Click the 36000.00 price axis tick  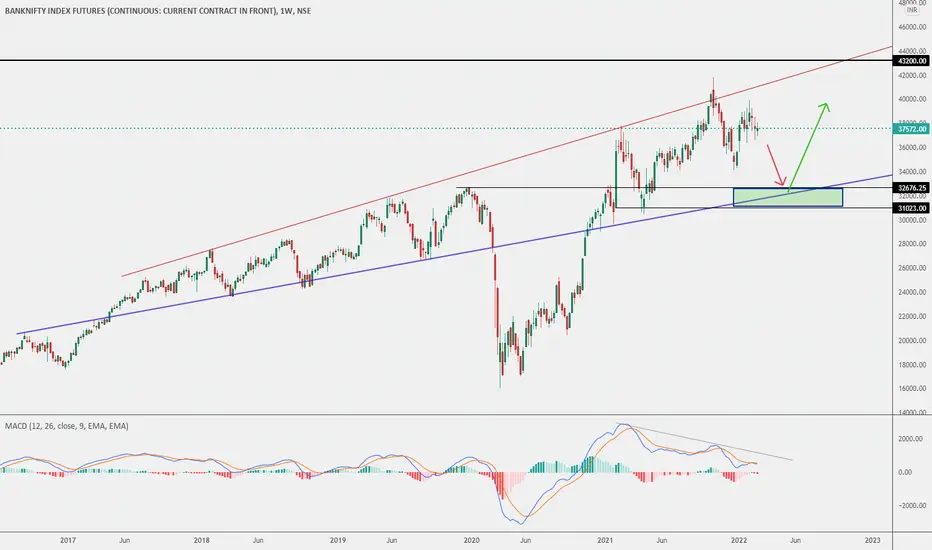tap(912, 147)
